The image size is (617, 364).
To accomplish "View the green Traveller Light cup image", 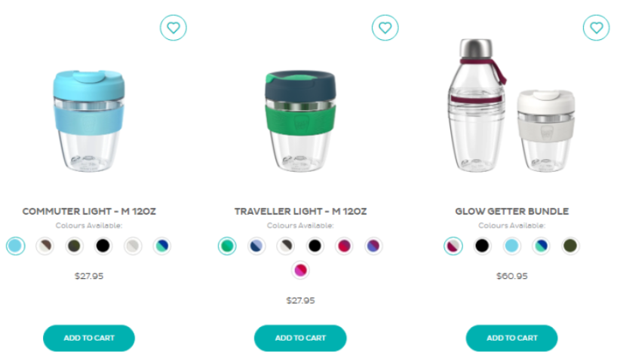I will (x=300, y=121).
